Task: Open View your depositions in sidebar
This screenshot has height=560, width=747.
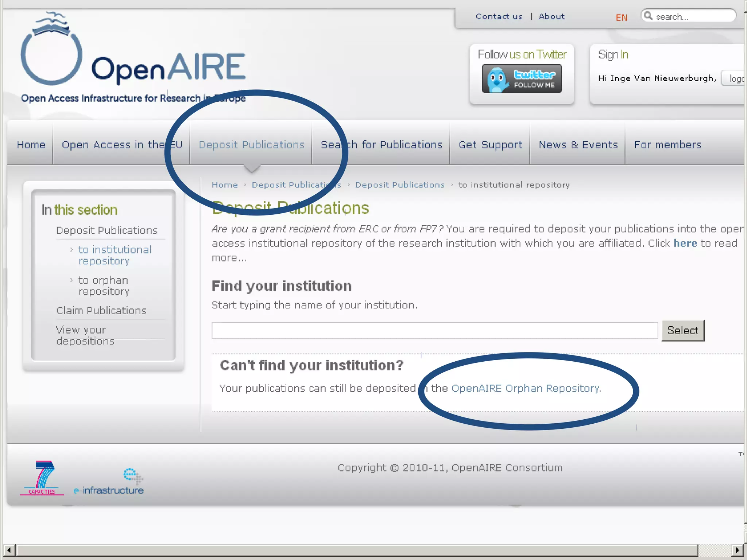Action: pyautogui.click(x=85, y=335)
